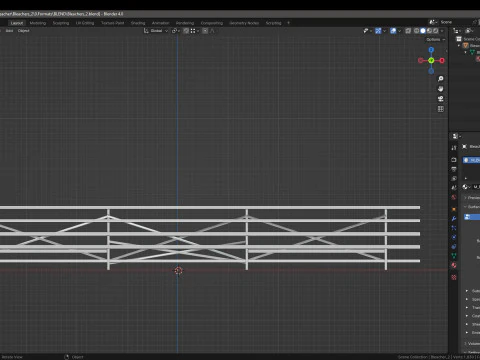The width and height of the screenshot is (480, 360).
Task: Switch to the UV Editing workspace
Action: click(x=85, y=23)
